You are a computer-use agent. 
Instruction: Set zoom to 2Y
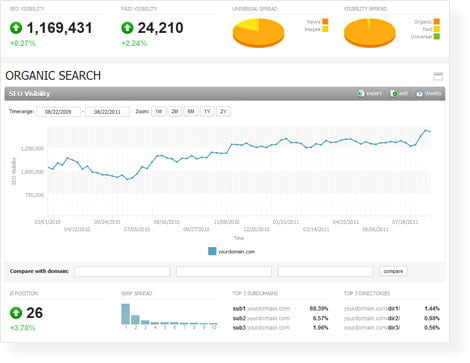[223, 111]
